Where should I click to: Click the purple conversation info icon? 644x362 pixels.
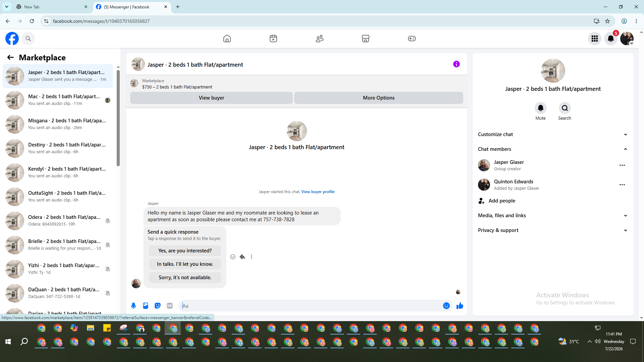457,64
